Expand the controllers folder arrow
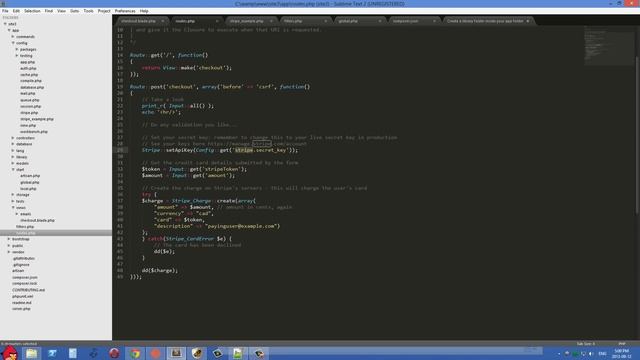The height and width of the screenshot is (360, 640). (x=13, y=138)
